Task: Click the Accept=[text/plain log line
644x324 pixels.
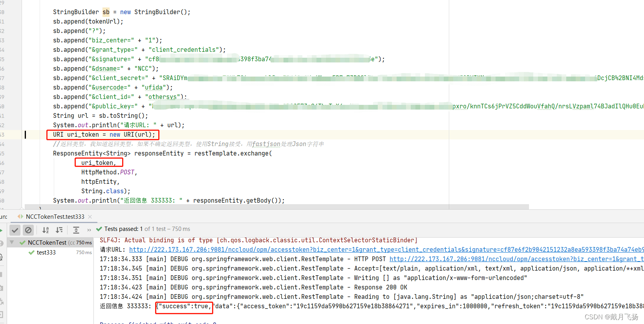Action: [372, 269]
